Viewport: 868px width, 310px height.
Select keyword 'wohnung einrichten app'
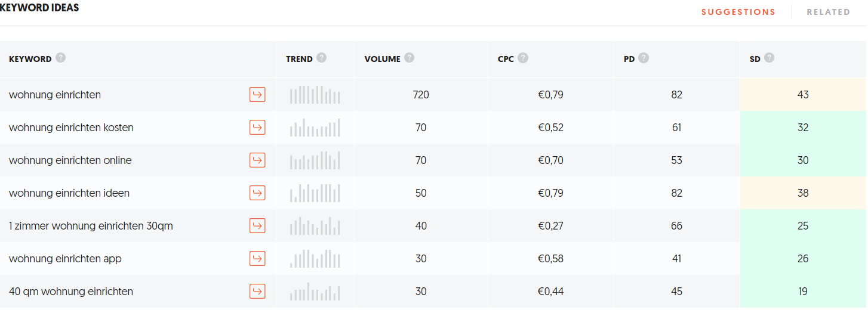(65, 259)
